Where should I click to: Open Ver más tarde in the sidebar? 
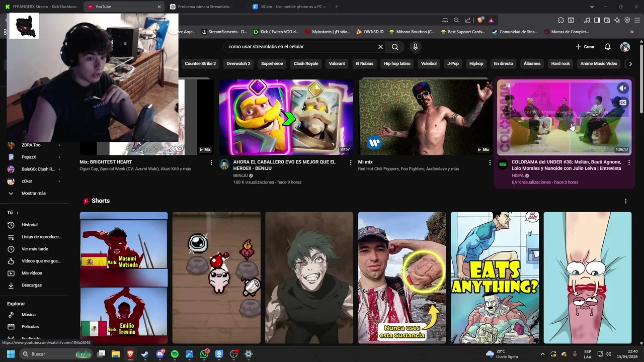point(34,249)
